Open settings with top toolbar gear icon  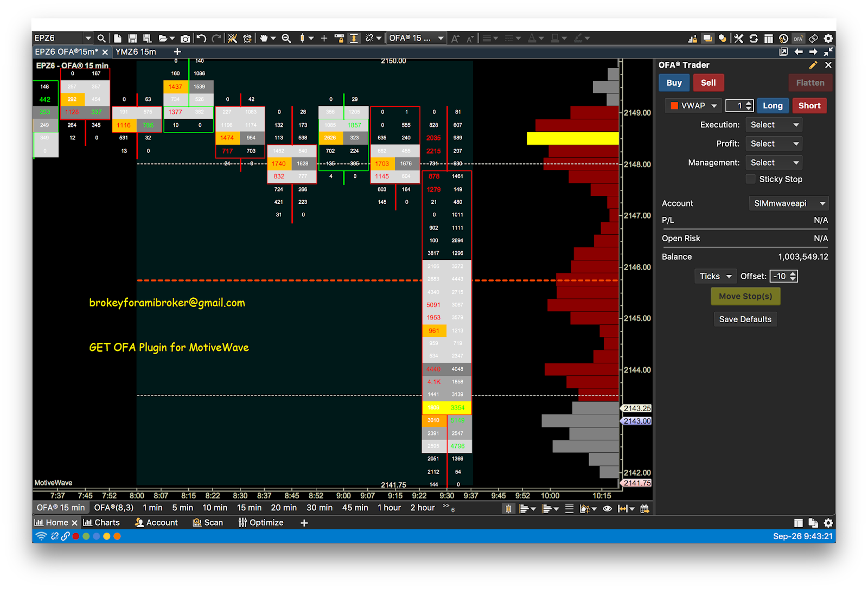pyautogui.click(x=828, y=38)
